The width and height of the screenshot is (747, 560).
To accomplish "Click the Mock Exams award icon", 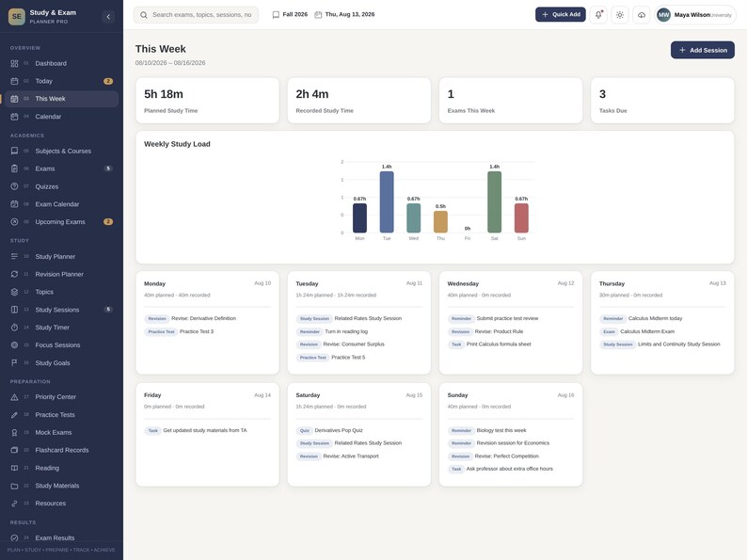I will click(x=14, y=432).
